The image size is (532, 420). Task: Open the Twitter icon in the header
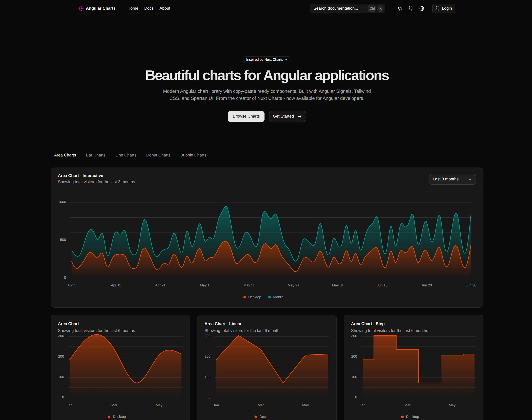(x=400, y=8)
